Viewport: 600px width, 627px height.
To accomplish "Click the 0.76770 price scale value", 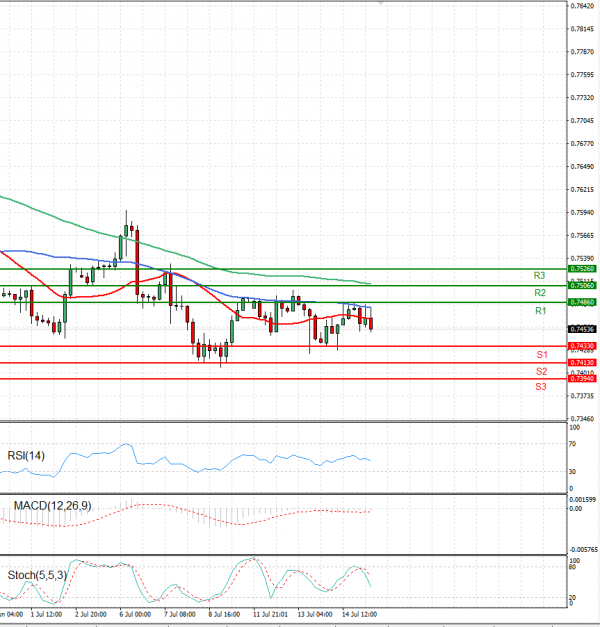I will 582,143.
